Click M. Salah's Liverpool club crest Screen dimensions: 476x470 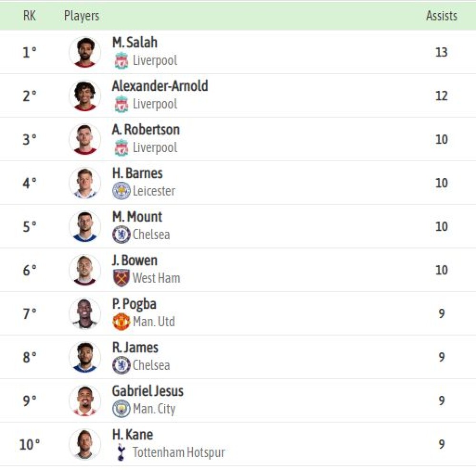point(121,61)
